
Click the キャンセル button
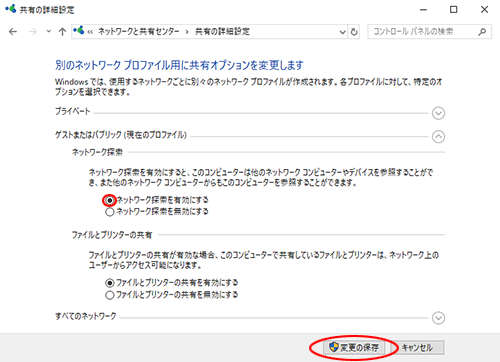[417, 348]
